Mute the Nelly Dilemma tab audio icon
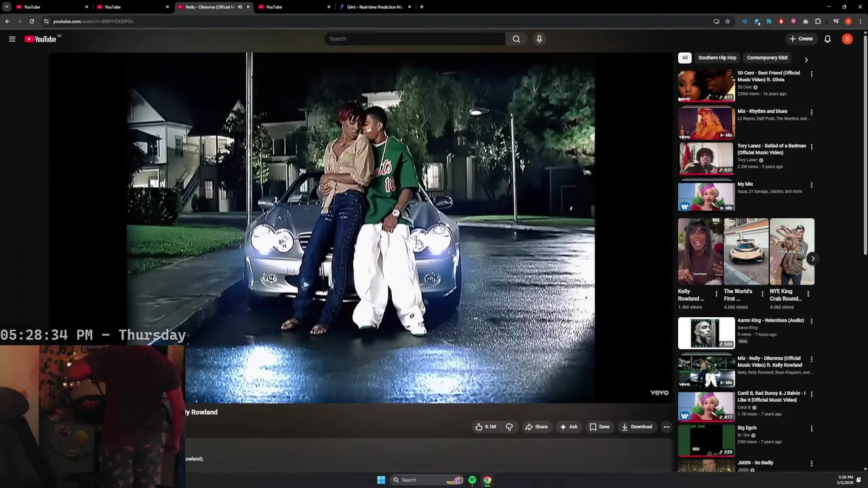 tap(239, 7)
